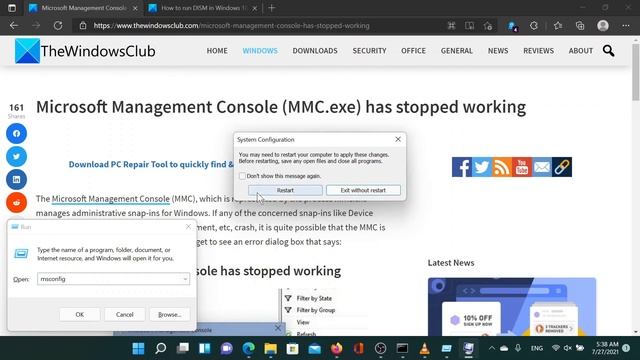This screenshot has height=360, width=640.
Task: Click OK in the Run dialog
Action: tap(80, 314)
